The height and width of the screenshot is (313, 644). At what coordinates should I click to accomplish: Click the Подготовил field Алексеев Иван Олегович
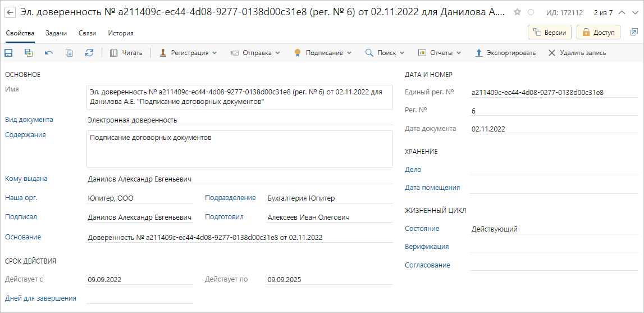tap(330, 217)
